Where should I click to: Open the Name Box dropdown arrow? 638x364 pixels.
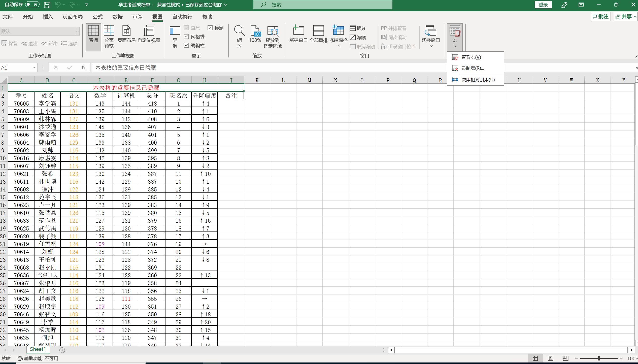34,68
